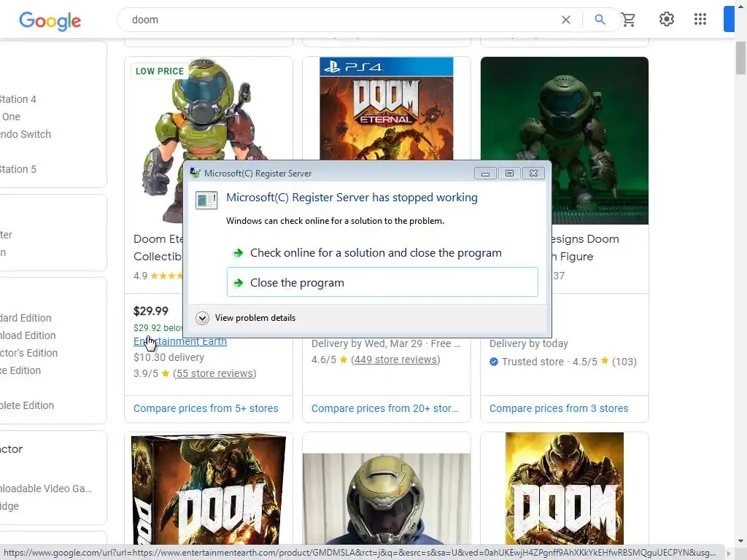Click the Google logo
Image resolution: width=747 pixels, height=560 pixels.
click(x=50, y=20)
